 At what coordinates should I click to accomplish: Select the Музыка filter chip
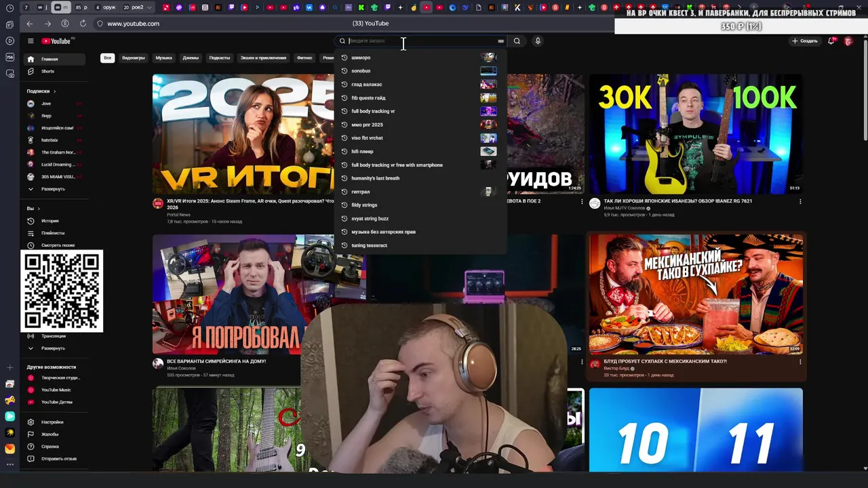[164, 58]
